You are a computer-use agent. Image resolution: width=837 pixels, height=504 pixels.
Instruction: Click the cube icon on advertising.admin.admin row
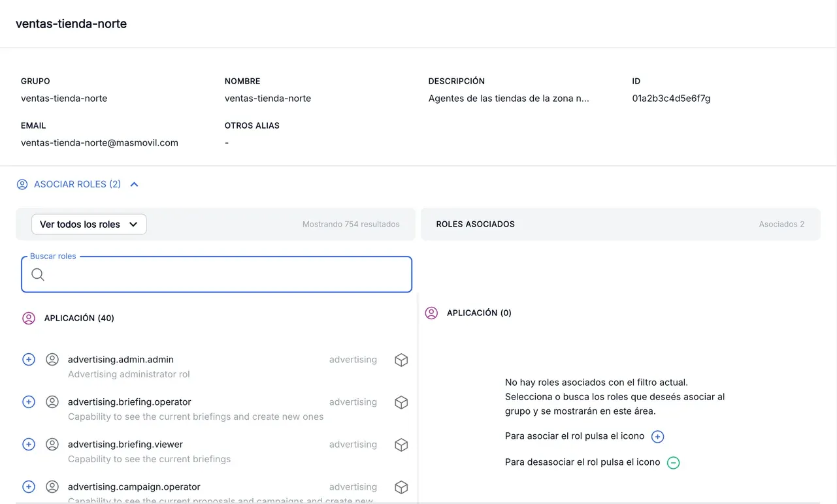pos(401,360)
